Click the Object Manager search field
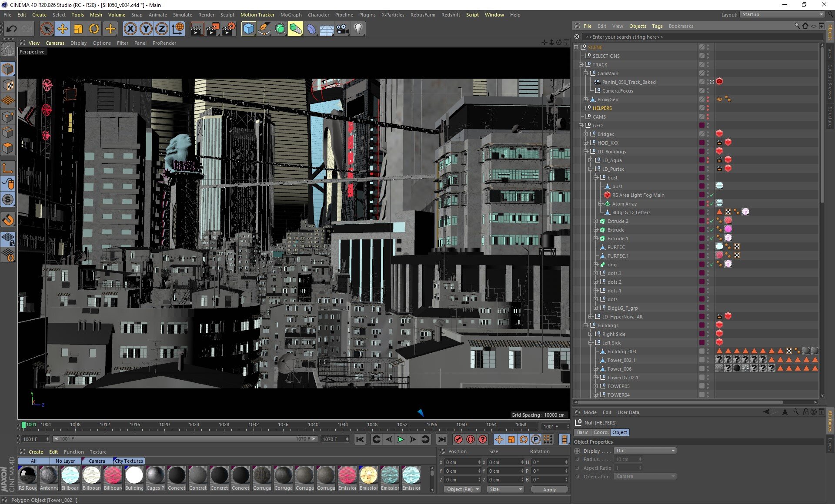Viewport: 835px width, 504px height. click(x=702, y=37)
